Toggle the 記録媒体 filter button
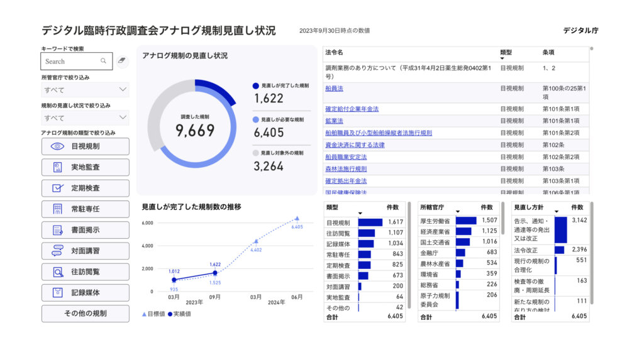Screen dimensions: 644x362 (86, 293)
